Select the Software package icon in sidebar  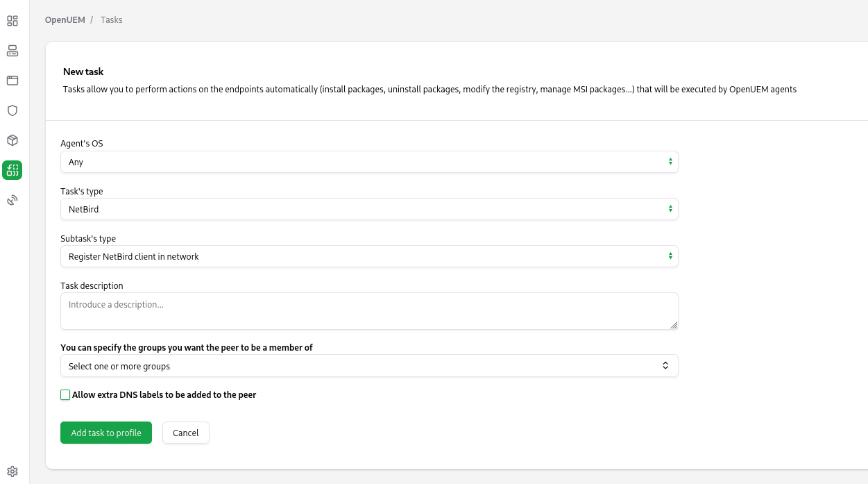12,140
